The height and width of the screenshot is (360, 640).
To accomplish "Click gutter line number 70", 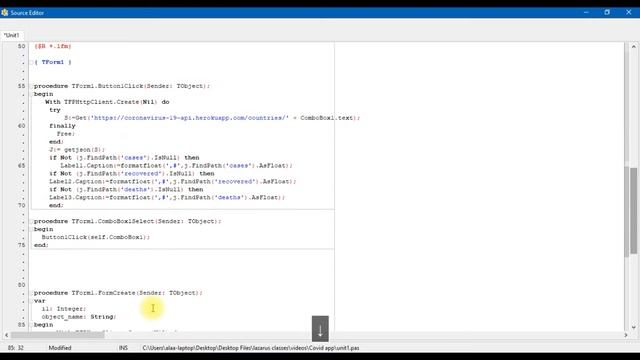I will (x=21, y=205).
